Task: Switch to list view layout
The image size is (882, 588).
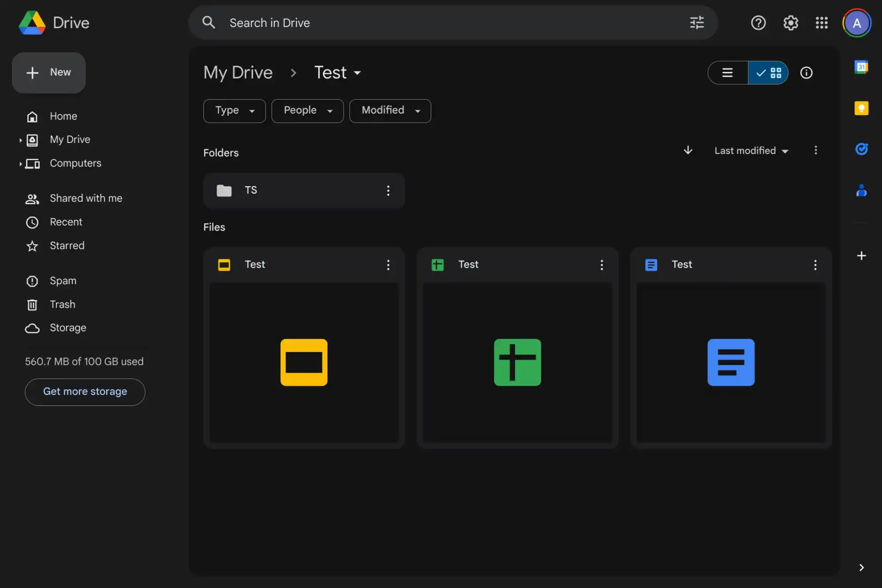Action: [728, 73]
